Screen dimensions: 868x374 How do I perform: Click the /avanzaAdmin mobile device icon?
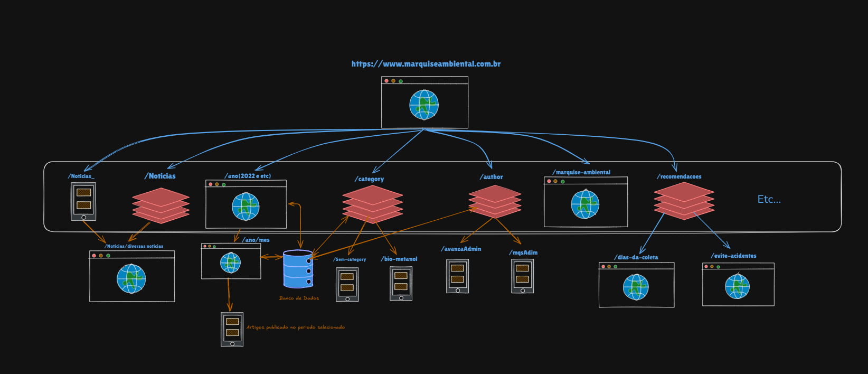(x=457, y=276)
